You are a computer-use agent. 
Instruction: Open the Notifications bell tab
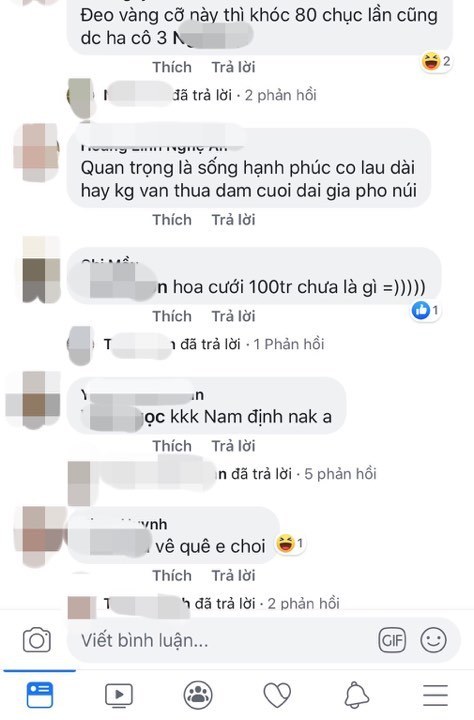356,695
